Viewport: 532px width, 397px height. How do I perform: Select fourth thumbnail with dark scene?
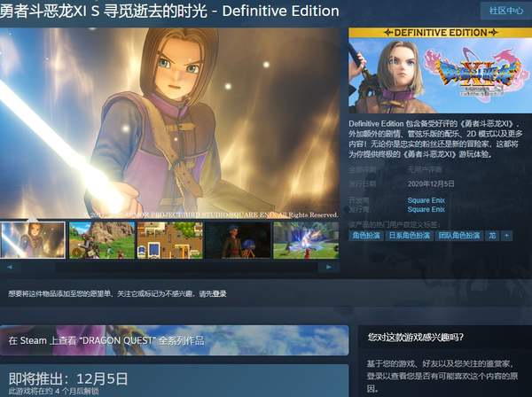coord(237,240)
